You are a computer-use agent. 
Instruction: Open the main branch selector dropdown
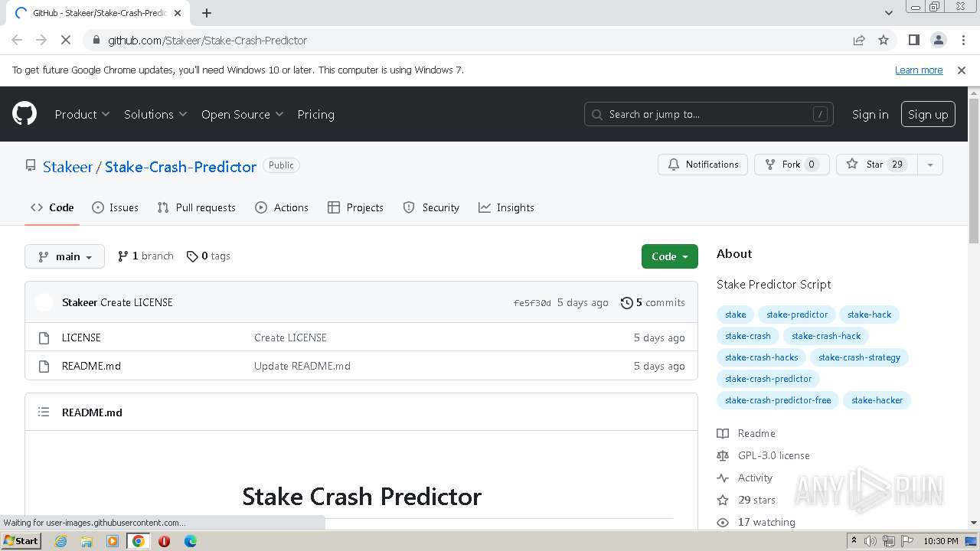pos(64,256)
